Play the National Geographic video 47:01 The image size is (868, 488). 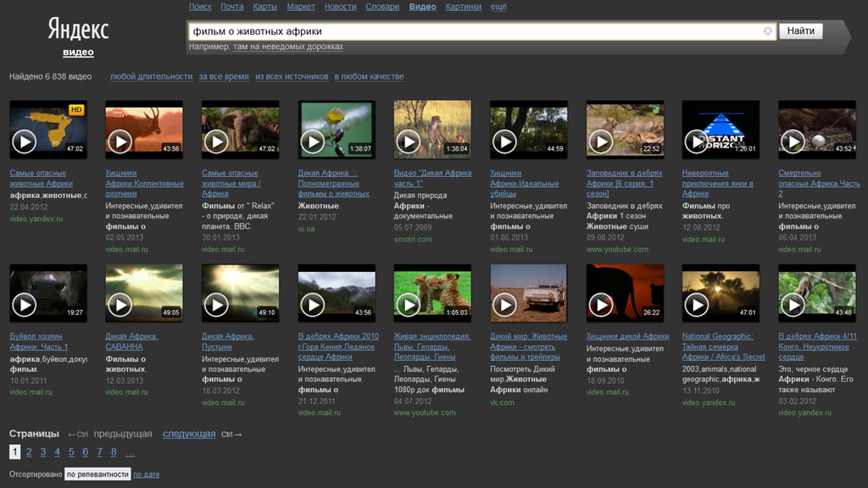[x=697, y=304]
